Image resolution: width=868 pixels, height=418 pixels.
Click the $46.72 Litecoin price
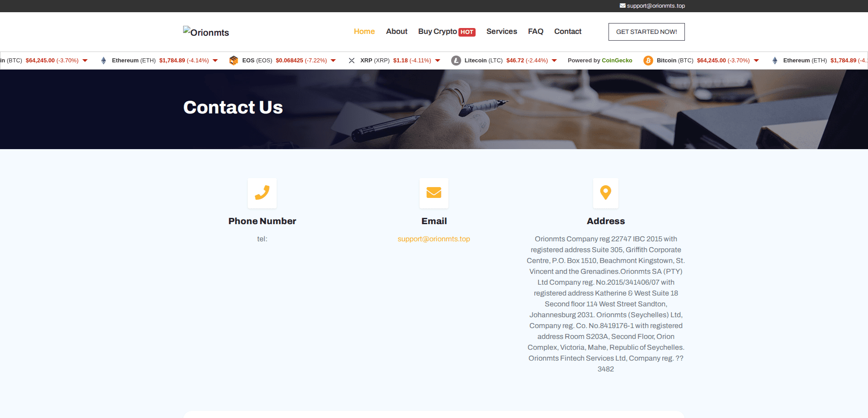point(515,61)
